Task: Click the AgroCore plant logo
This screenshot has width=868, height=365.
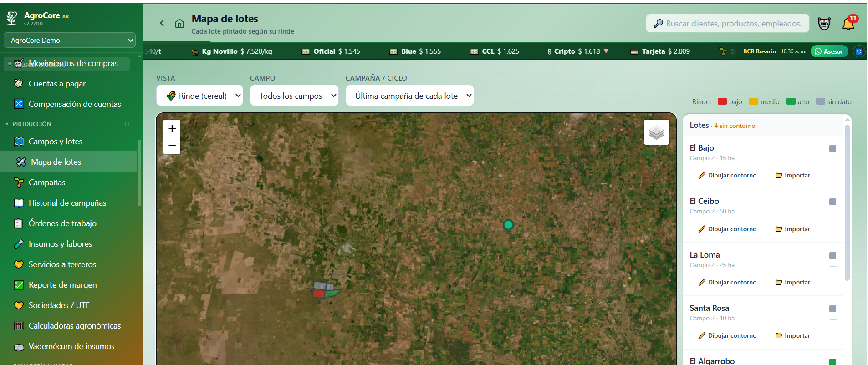Action: [12, 18]
